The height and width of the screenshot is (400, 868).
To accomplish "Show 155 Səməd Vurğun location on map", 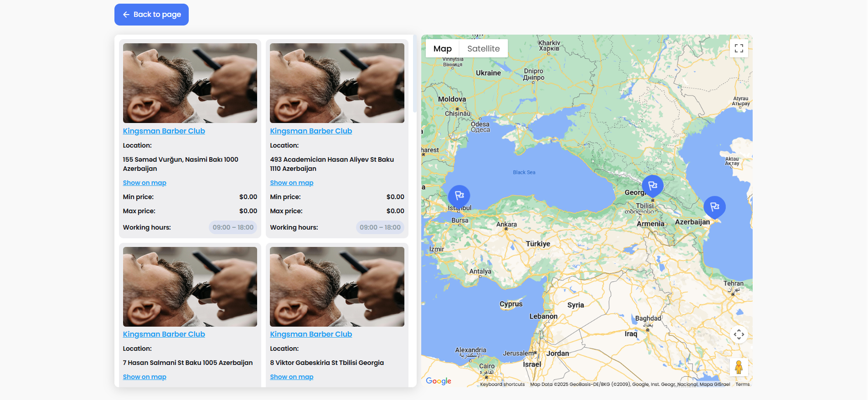I will 145,183.
